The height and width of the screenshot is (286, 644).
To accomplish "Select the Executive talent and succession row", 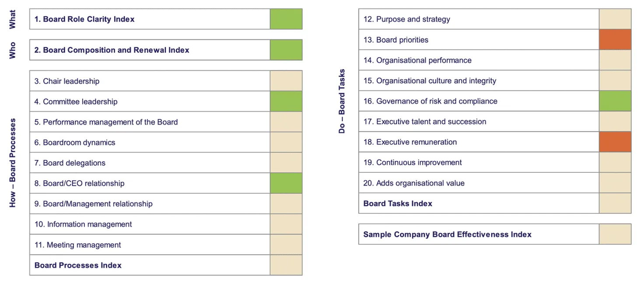I will click(425, 122).
